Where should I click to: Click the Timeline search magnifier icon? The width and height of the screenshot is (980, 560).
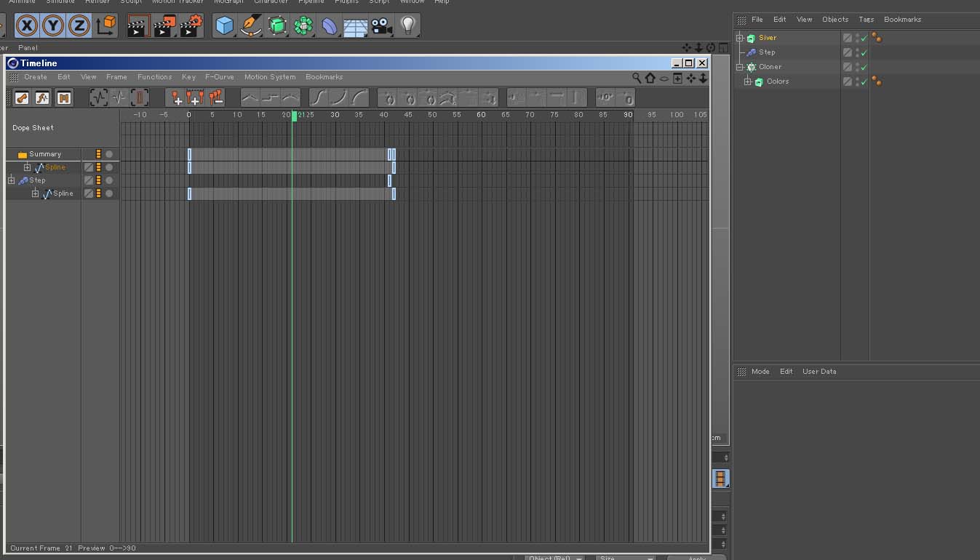click(x=637, y=78)
